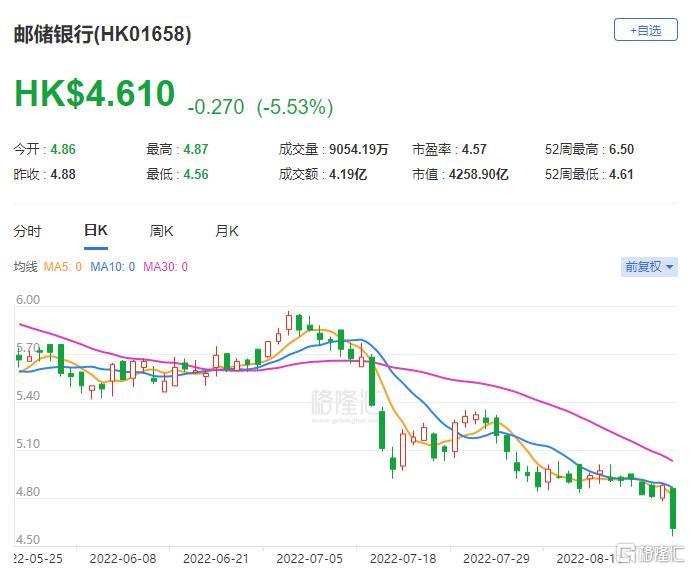This screenshot has height=570, width=691.
Task: Click 52周最低 value 4.61
Action: click(x=621, y=175)
